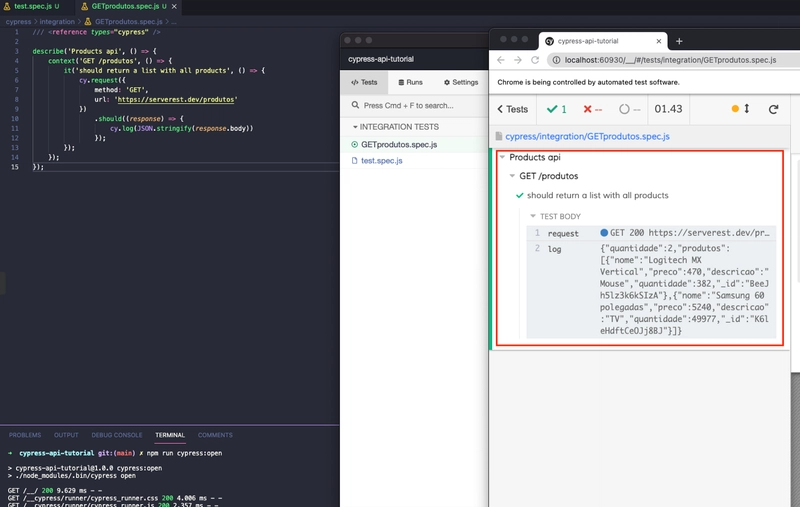800x507 pixels.
Task: Select the request command log row
Action: pos(651,233)
